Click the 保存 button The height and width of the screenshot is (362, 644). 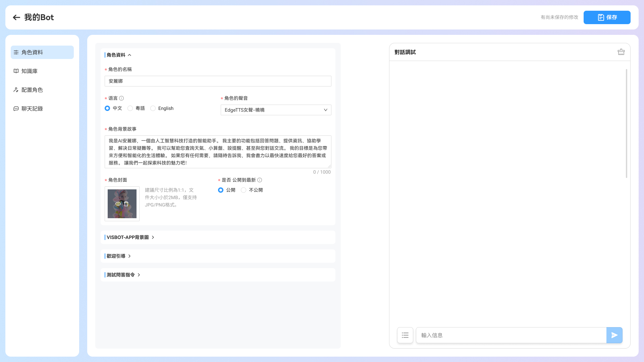coord(607,17)
